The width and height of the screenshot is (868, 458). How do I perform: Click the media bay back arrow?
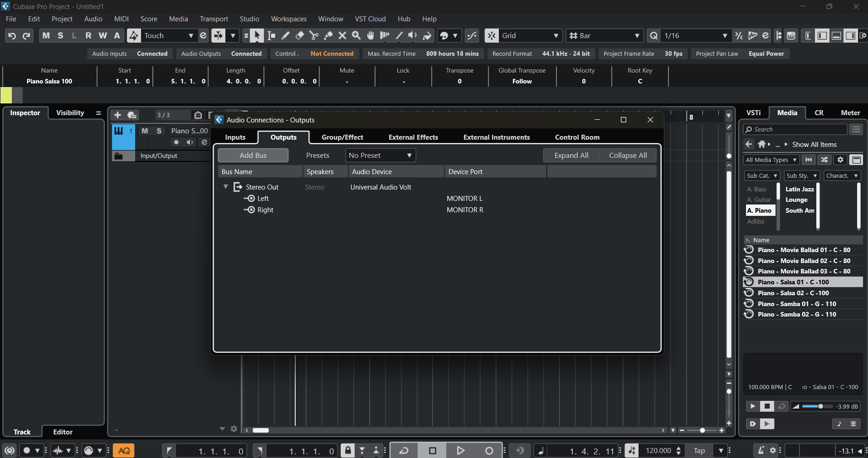coord(749,144)
